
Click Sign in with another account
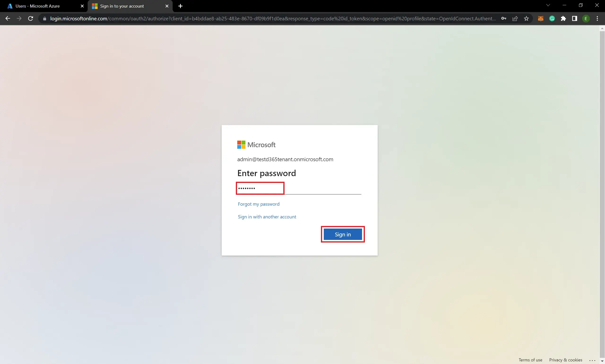pyautogui.click(x=267, y=217)
